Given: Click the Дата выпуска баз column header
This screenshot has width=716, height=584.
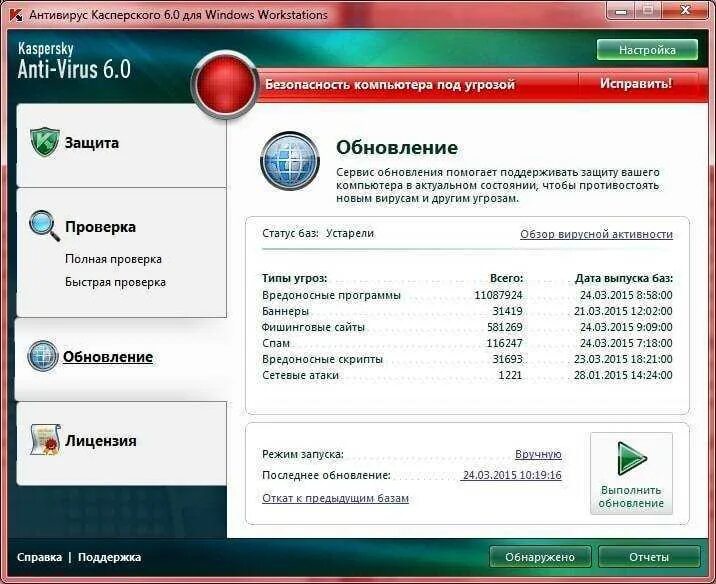Looking at the screenshot, I should (x=624, y=278).
